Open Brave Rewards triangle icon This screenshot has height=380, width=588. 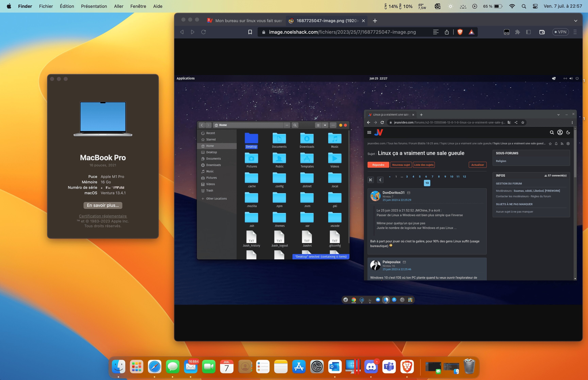tap(471, 32)
